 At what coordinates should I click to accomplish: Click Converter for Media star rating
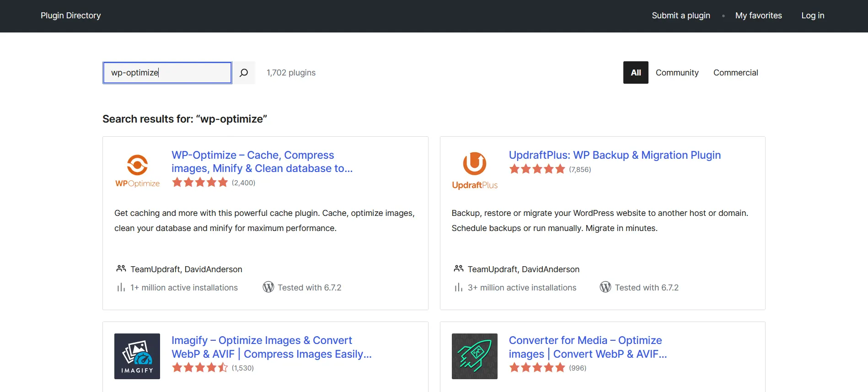[537, 368]
